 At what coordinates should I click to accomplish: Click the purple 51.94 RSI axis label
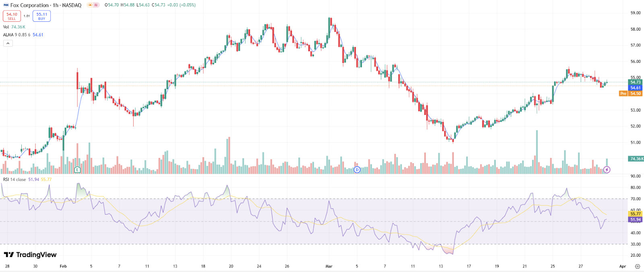(x=635, y=220)
